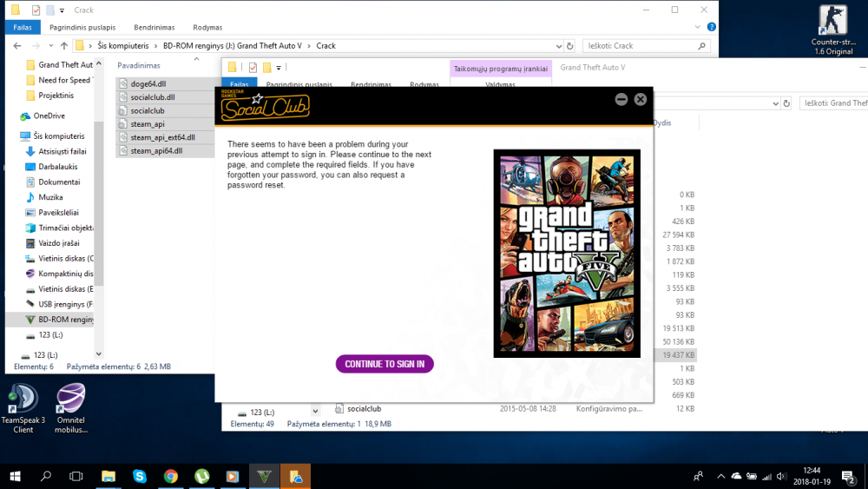Select steam_api file in Crack window
Viewport: 868px width, 489px height.
coord(148,124)
